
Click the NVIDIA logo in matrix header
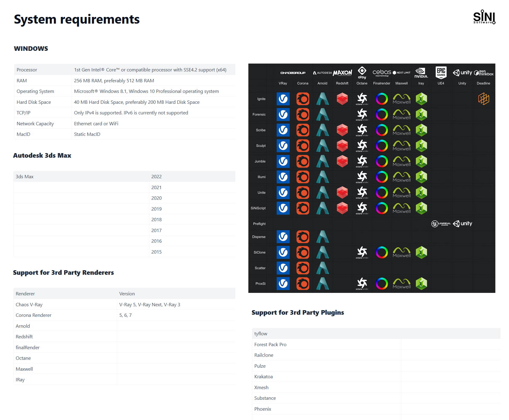click(x=421, y=73)
